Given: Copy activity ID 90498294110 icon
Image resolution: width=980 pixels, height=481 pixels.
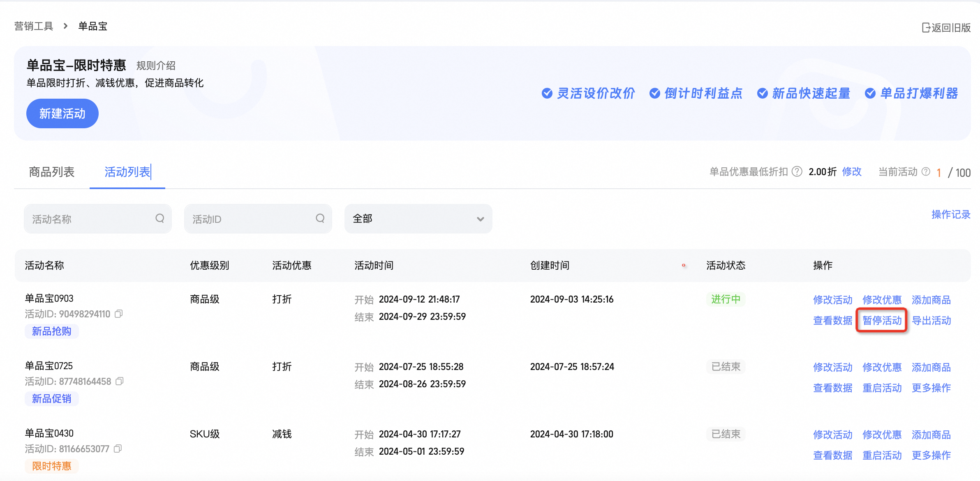Looking at the screenshot, I should point(119,314).
